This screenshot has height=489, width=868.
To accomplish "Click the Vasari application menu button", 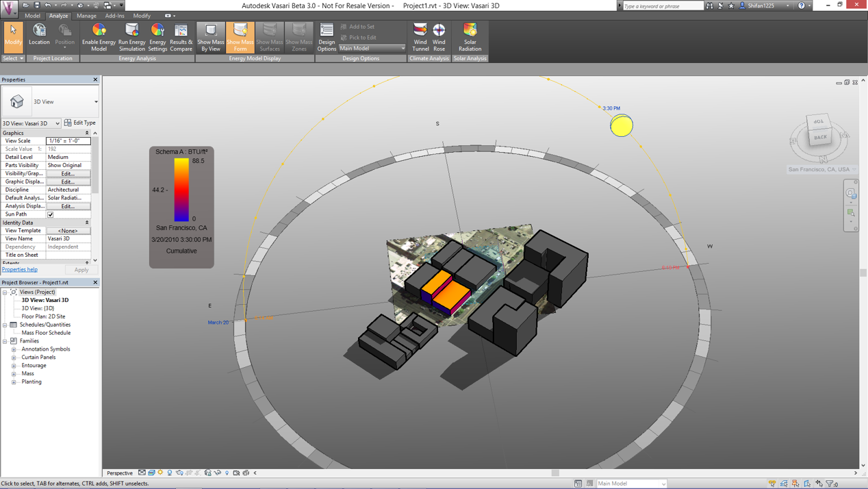I will tap(9, 8).
